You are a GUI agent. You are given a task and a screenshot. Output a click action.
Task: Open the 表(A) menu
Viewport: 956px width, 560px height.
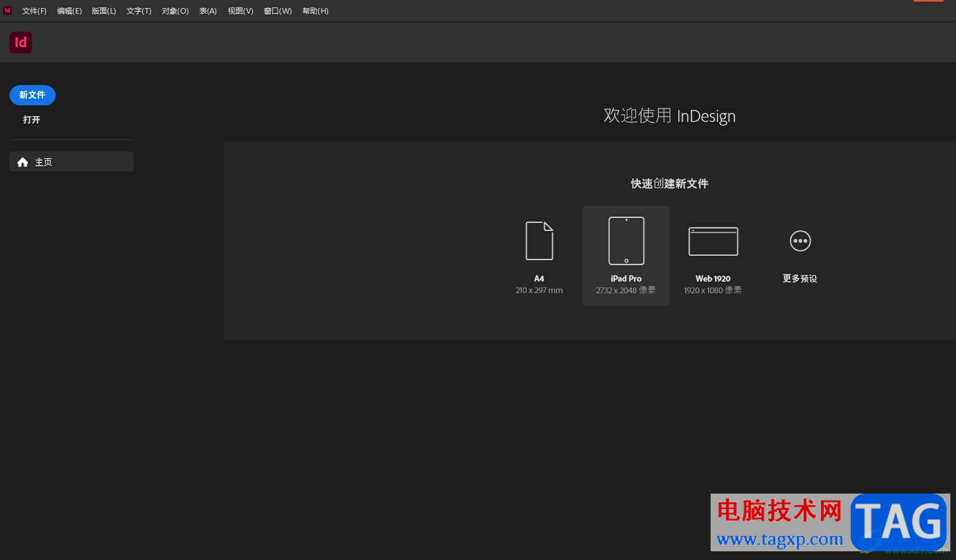(208, 11)
